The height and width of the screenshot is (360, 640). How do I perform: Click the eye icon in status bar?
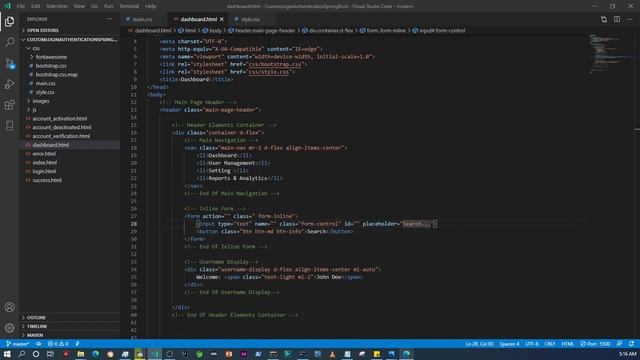point(38,344)
